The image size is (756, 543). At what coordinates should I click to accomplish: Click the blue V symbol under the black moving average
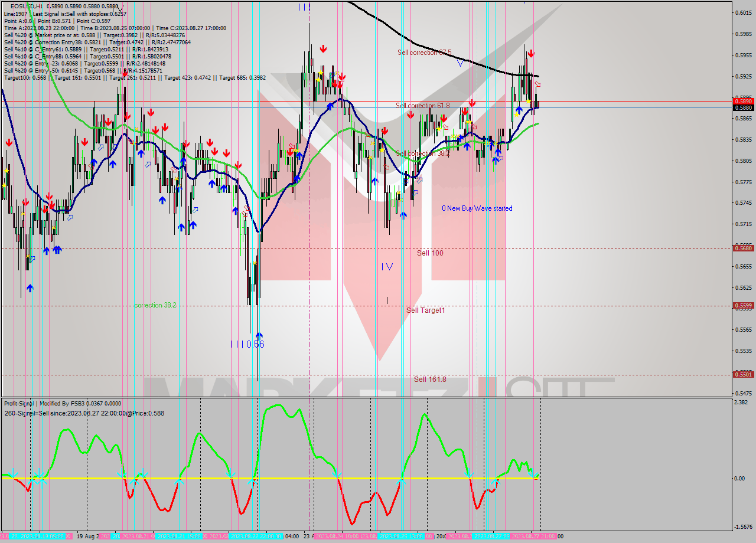click(x=460, y=63)
